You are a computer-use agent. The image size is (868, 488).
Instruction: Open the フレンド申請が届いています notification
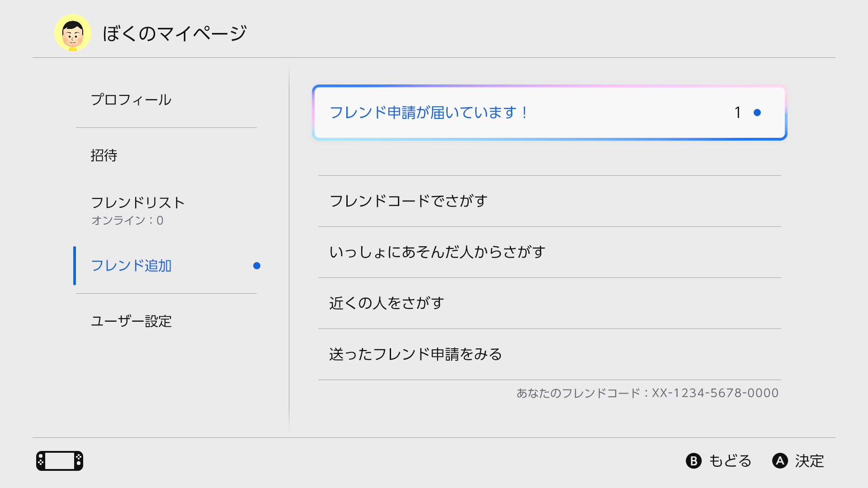coord(550,113)
